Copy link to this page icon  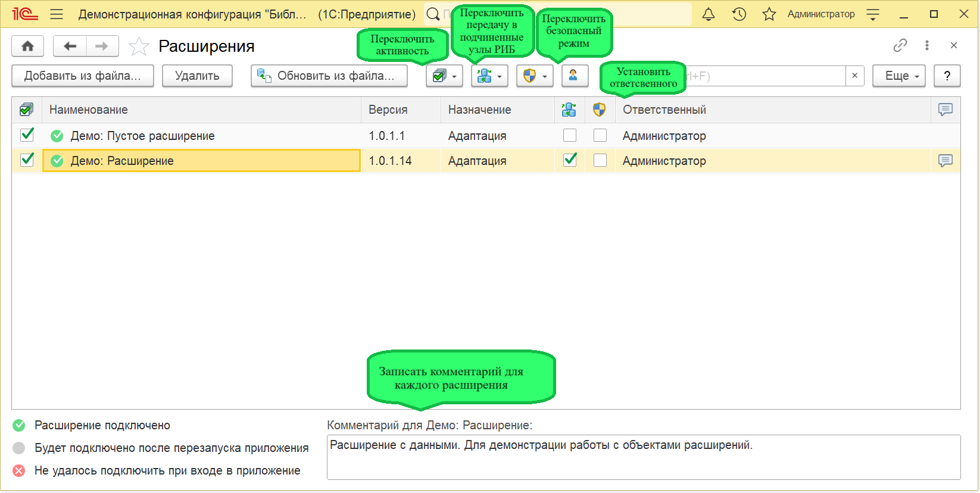coord(900,45)
